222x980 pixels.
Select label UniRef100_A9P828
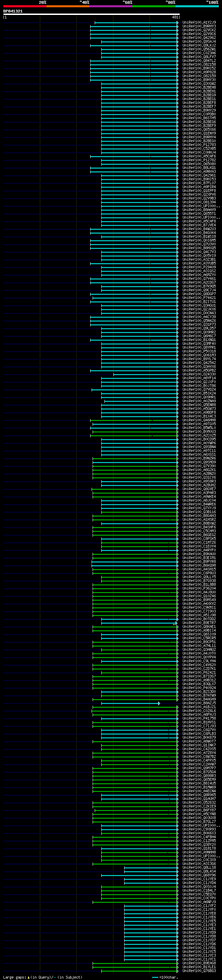pyautogui.click(x=199, y=72)
